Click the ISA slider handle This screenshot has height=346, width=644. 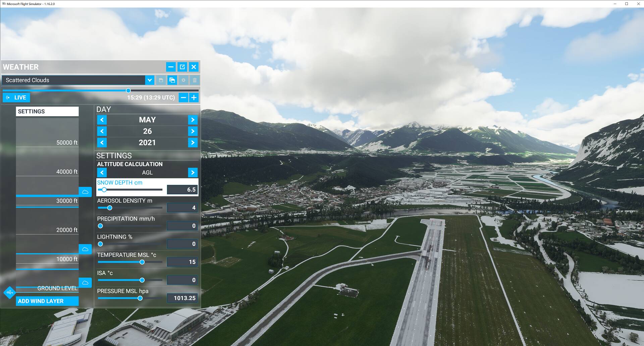[142, 280]
